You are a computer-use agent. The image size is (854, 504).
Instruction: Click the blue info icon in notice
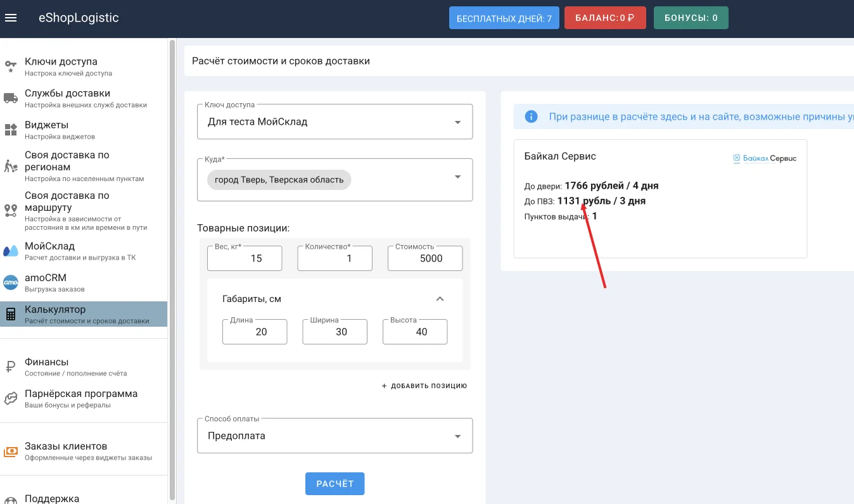531,117
